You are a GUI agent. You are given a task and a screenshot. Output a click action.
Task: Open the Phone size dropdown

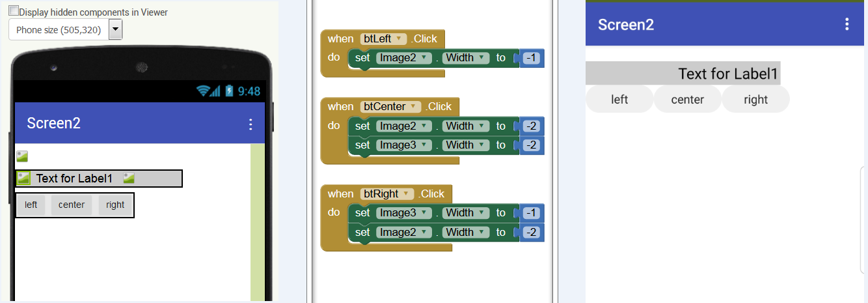pos(115,29)
